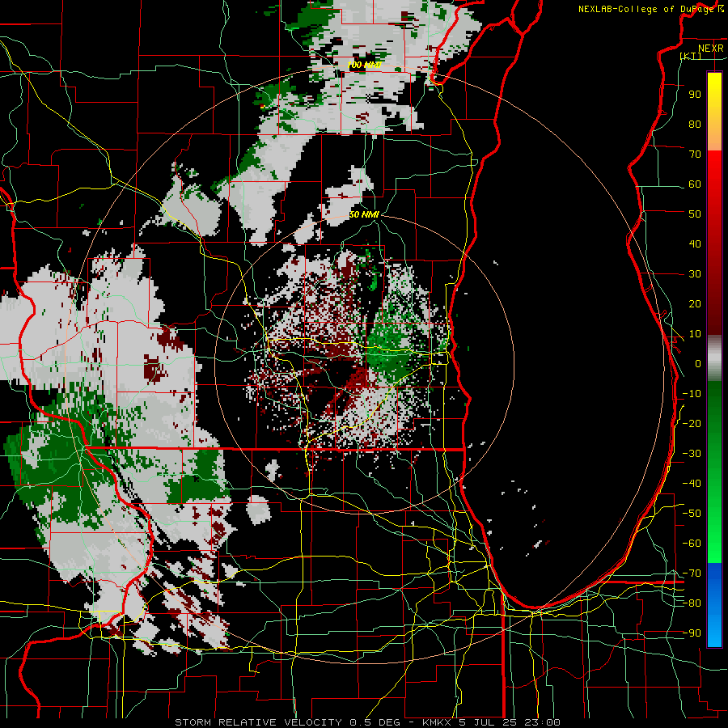This screenshot has width=728, height=728.
Task: Click the -20 value on the velocity scale
Action: pos(692,424)
